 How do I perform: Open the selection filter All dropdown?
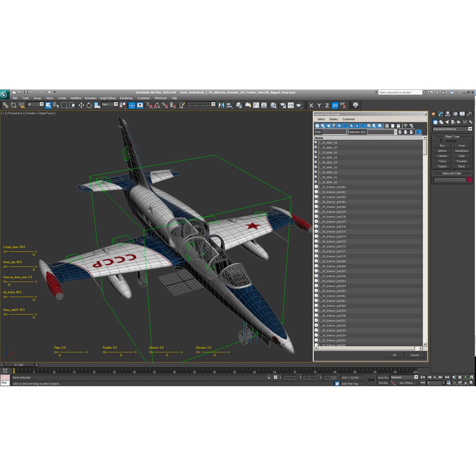pyautogui.click(x=36, y=104)
